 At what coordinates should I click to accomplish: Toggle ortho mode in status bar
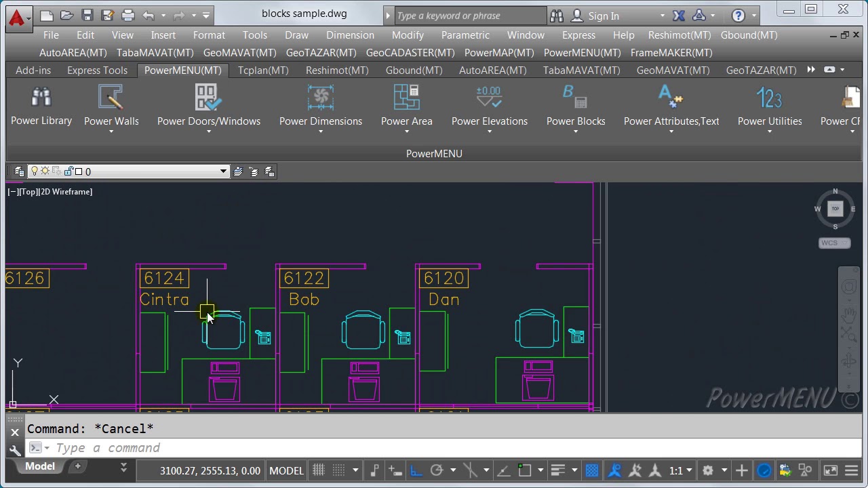click(x=416, y=470)
